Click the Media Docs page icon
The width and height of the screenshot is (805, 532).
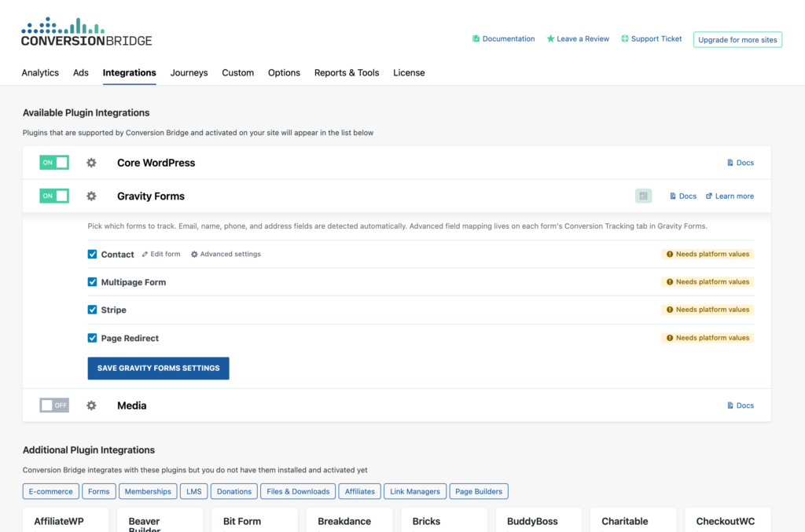(x=730, y=405)
